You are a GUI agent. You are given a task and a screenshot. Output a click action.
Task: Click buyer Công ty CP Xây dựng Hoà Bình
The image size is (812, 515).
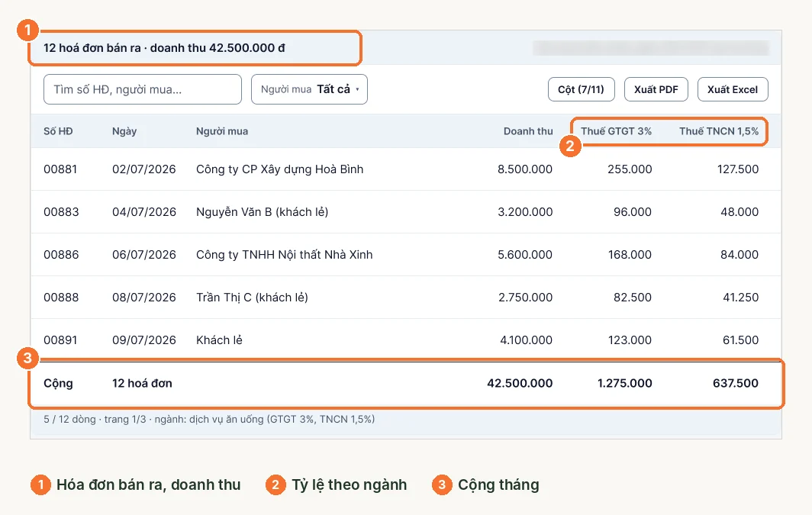tap(279, 169)
